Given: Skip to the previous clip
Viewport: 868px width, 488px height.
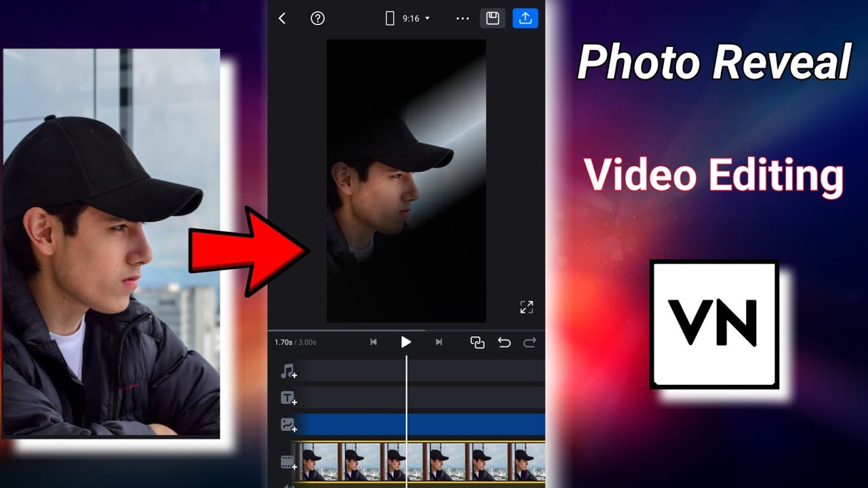Looking at the screenshot, I should point(373,342).
